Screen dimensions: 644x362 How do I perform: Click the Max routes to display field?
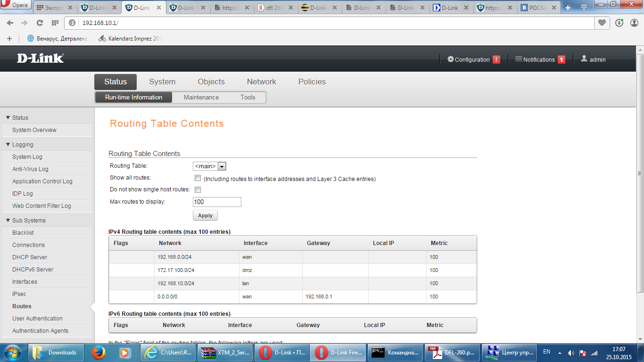coord(217,202)
